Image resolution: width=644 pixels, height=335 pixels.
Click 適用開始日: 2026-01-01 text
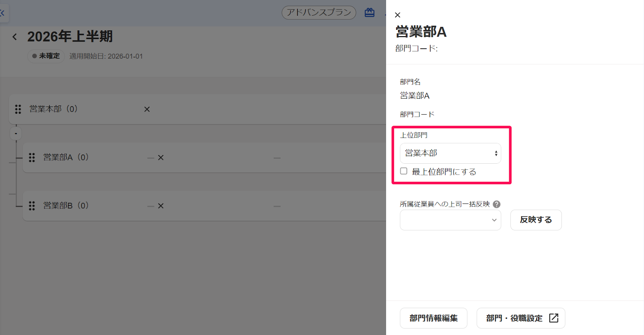(x=106, y=56)
